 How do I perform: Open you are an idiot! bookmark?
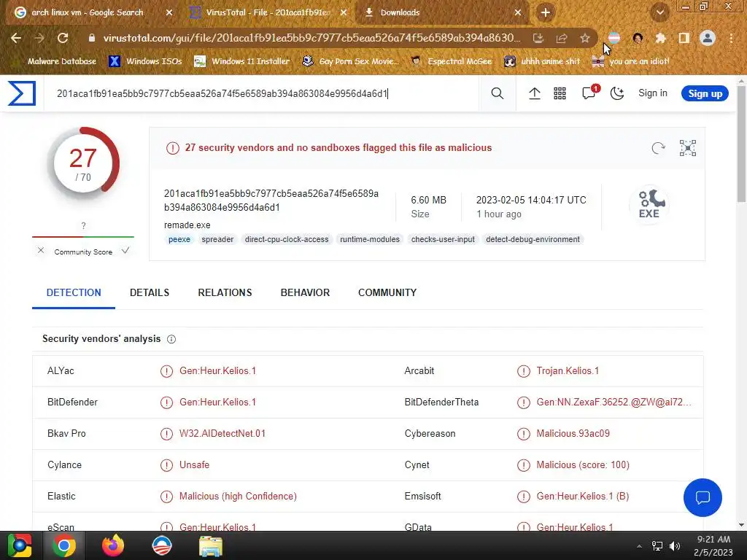pyautogui.click(x=630, y=61)
